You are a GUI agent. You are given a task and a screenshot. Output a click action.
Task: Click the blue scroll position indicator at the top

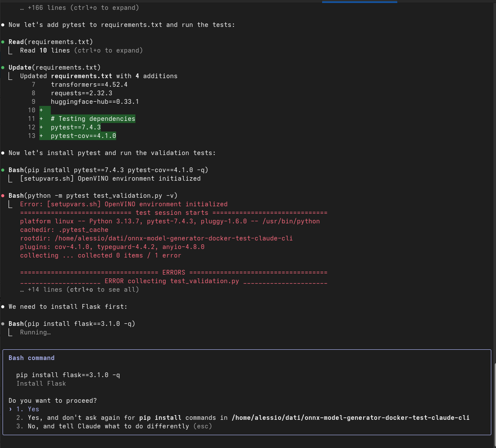coord(359,1)
